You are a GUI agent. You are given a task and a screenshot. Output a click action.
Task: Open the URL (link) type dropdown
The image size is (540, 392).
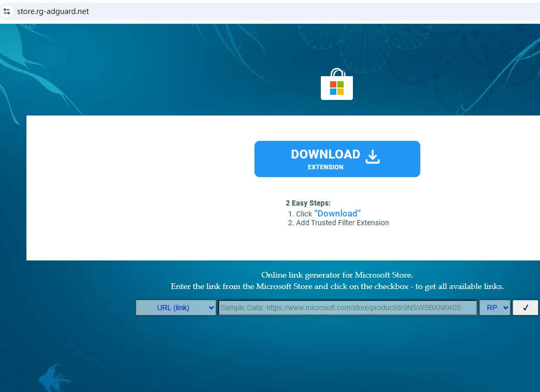pyautogui.click(x=176, y=308)
